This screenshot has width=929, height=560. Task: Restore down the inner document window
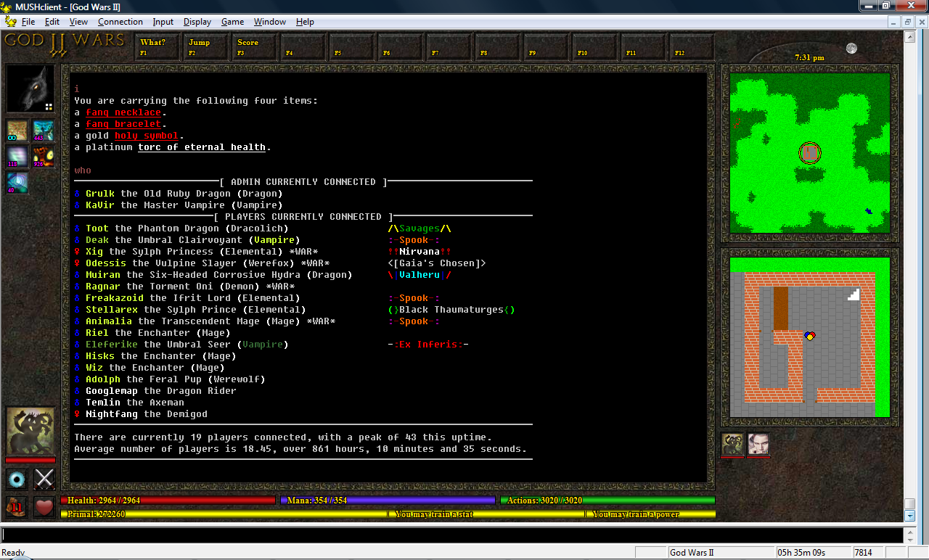pyautogui.click(x=907, y=22)
